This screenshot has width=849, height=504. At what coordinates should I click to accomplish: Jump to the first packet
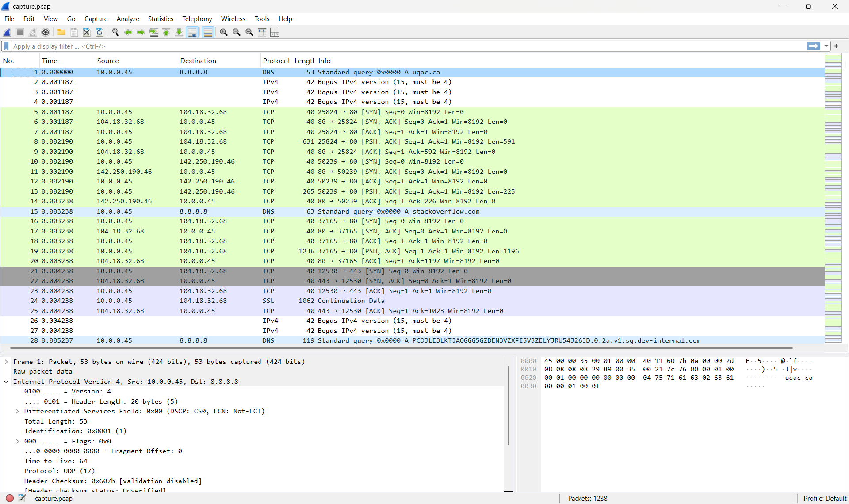167,32
